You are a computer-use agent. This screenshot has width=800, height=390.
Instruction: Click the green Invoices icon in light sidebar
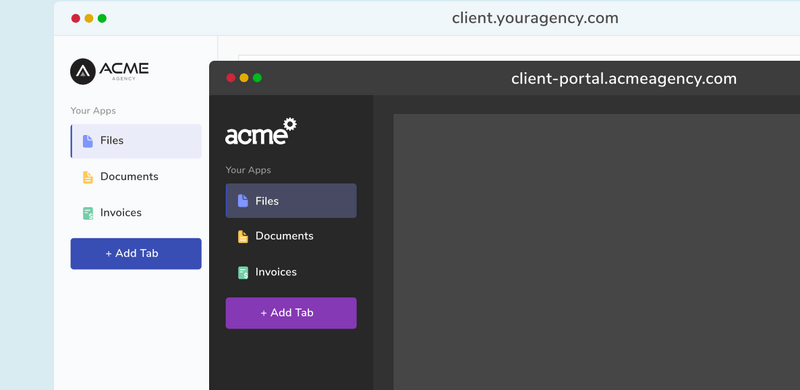(88, 213)
